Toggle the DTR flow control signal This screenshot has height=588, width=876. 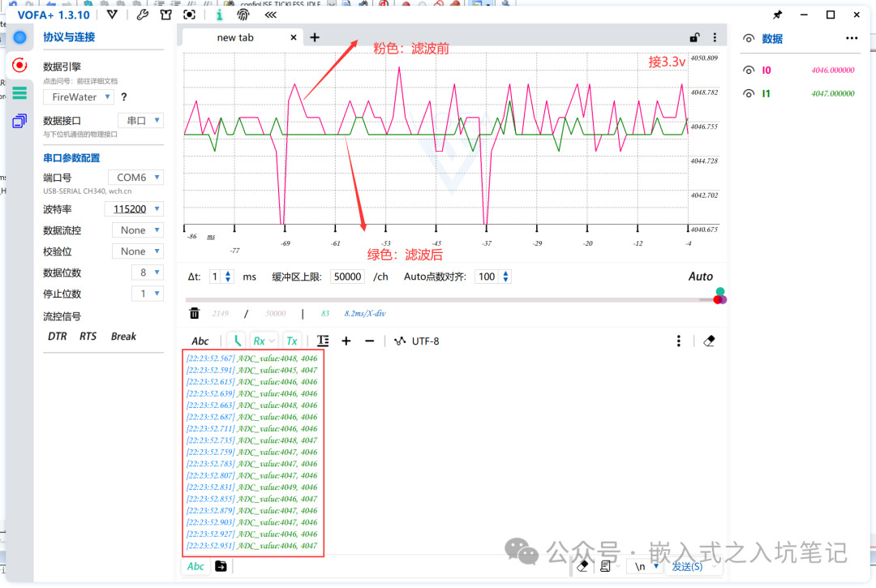pyautogui.click(x=57, y=336)
